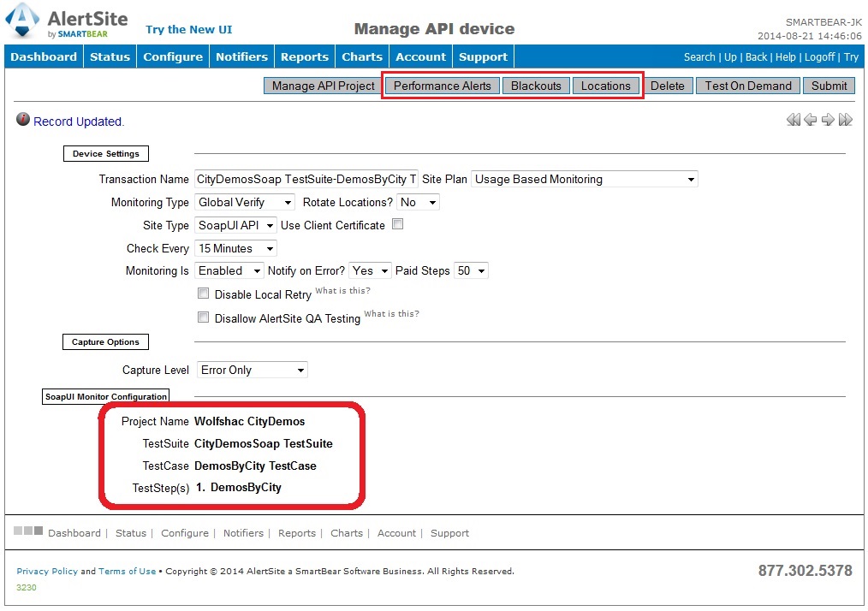
Task: Open the Monitoring Type dropdown
Action: [x=245, y=203]
